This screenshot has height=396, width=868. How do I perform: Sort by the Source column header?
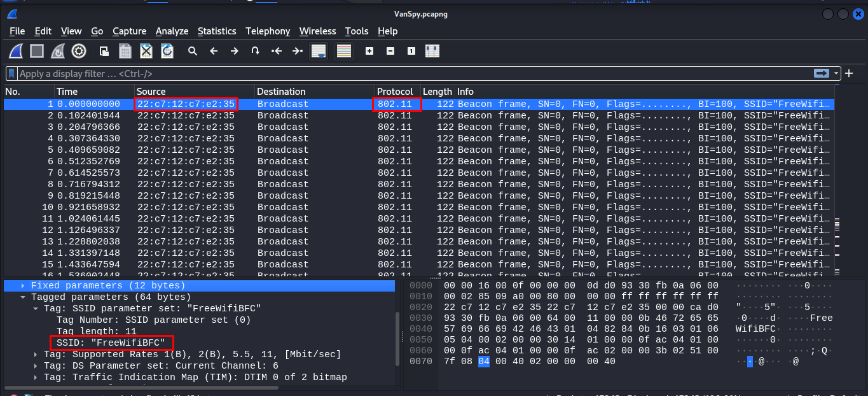click(x=195, y=92)
